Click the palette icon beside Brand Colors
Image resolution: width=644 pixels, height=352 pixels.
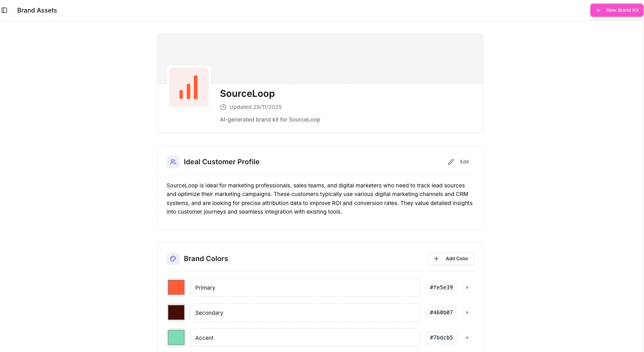(x=173, y=259)
